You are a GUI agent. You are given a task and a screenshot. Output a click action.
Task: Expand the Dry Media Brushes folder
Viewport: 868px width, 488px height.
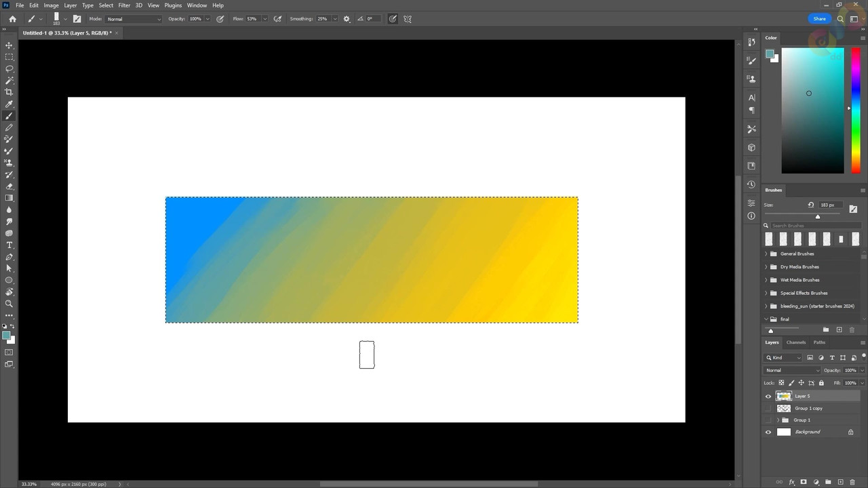point(766,267)
